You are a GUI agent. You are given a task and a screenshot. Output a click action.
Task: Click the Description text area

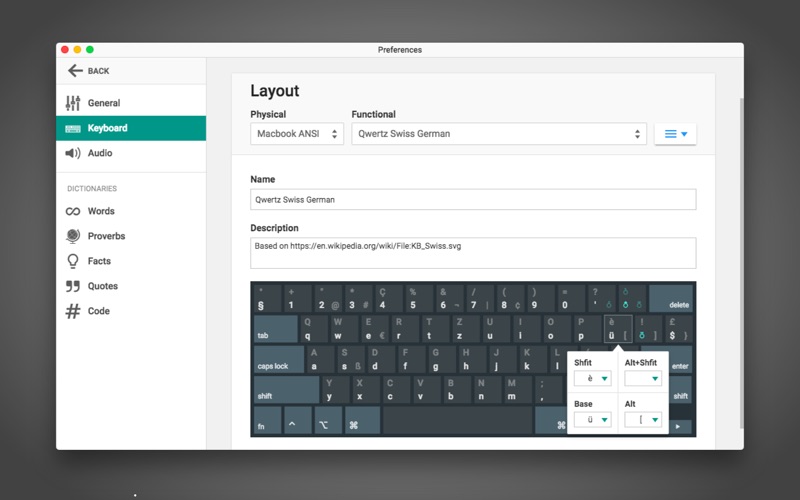click(473, 252)
